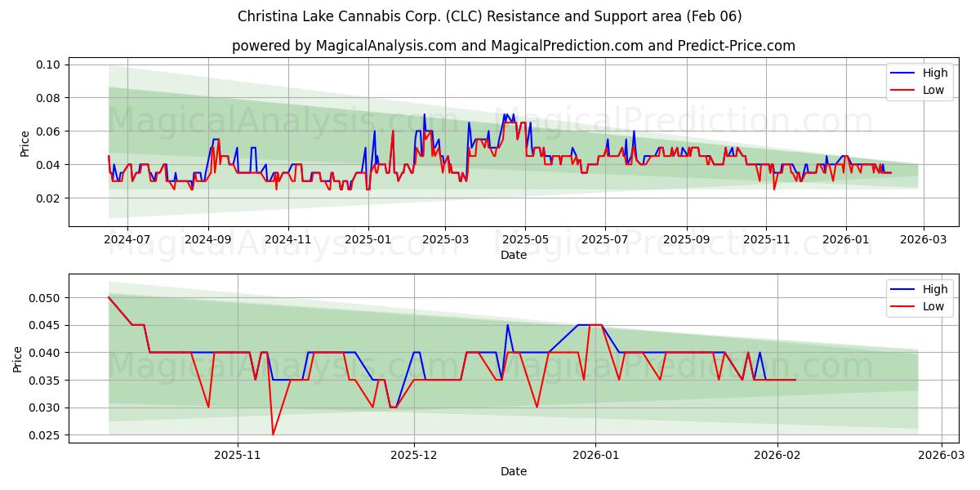The height and width of the screenshot is (490, 980).
Task: Click the 0.025 tick label on bottom chart
Action: pyautogui.click(x=47, y=435)
